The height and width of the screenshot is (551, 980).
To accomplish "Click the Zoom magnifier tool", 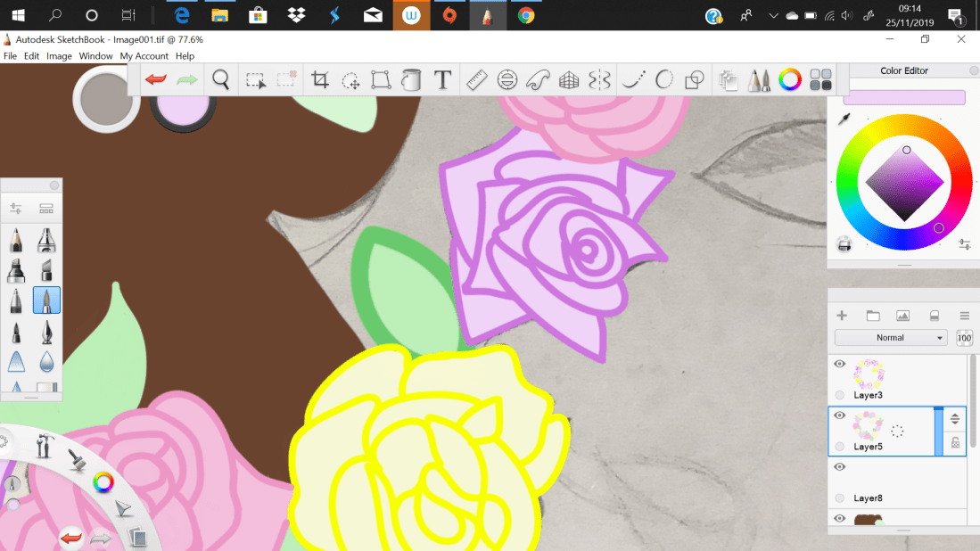I will [221, 80].
